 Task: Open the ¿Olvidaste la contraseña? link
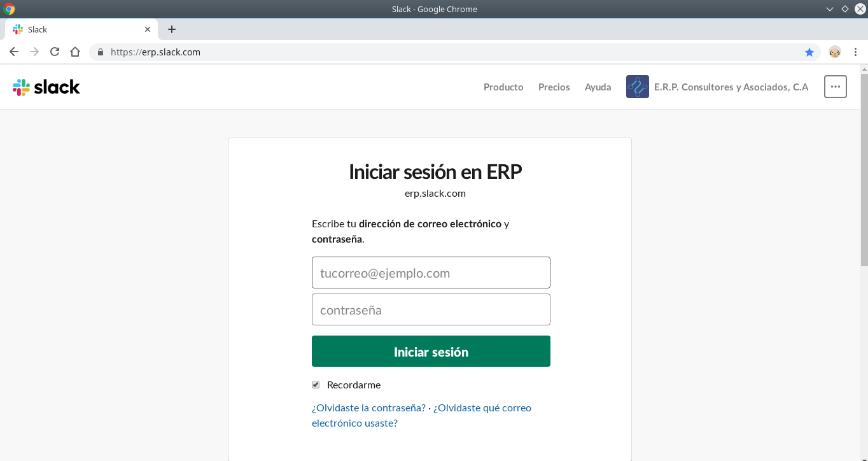(369, 408)
